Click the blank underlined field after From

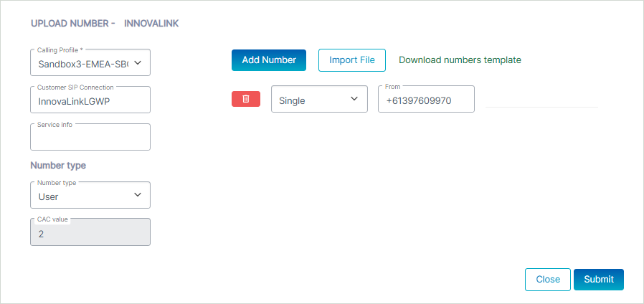point(541,100)
